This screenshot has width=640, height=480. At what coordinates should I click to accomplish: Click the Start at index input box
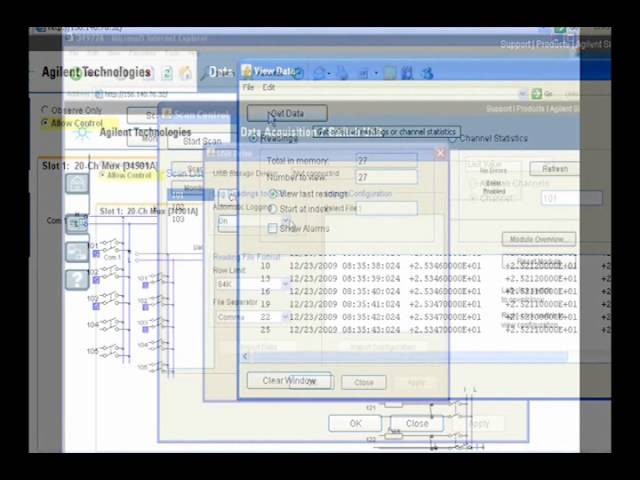387,209
